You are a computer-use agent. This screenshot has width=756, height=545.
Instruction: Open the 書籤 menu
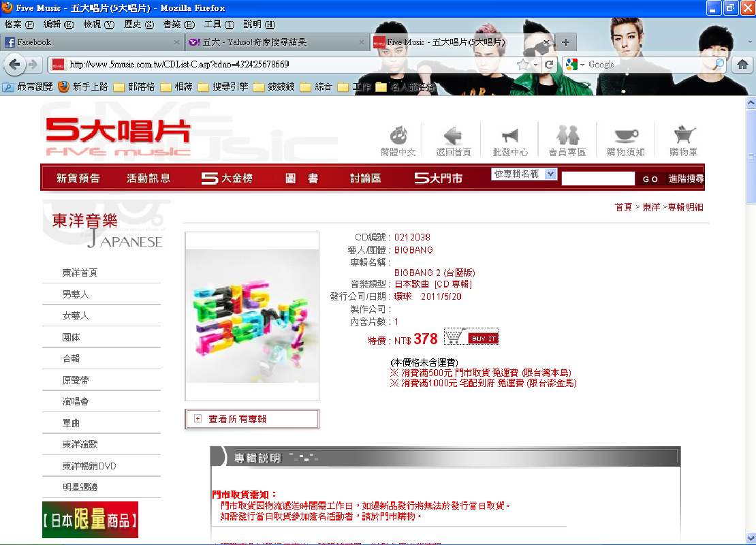179,24
